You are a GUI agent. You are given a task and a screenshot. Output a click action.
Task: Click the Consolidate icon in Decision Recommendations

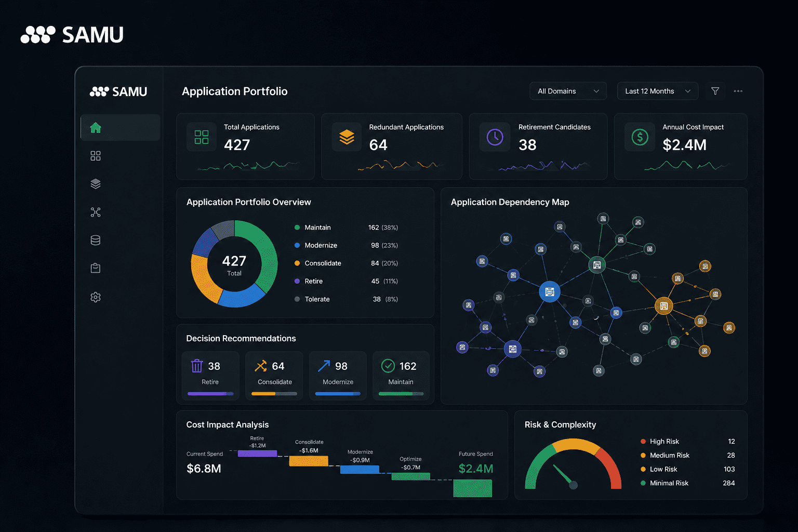(260, 366)
